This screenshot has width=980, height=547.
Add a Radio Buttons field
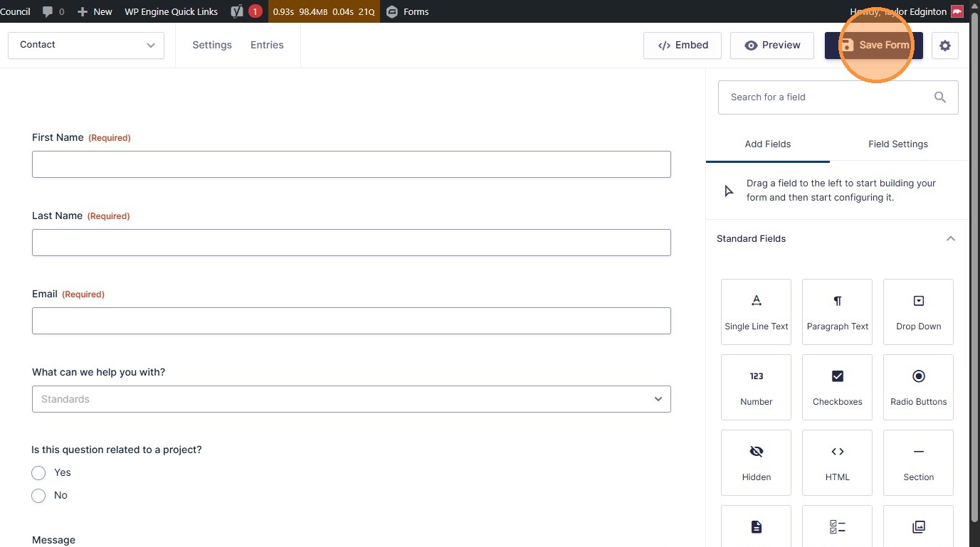tap(918, 387)
